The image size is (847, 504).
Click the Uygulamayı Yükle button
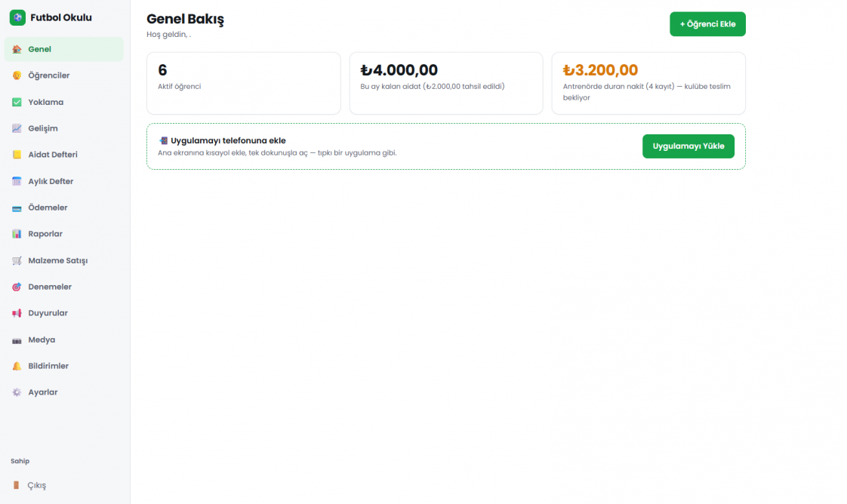coord(688,146)
